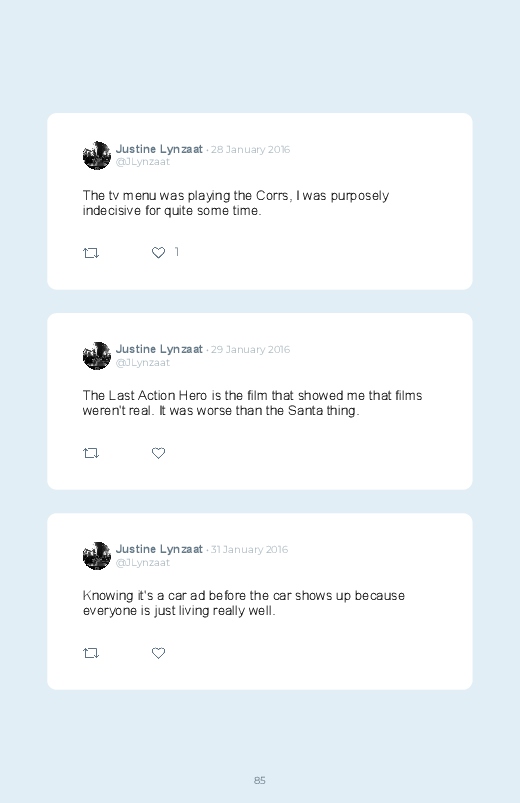Image resolution: width=520 pixels, height=803 pixels.
Task: Open the 31 January 2016 timestamp
Action: pyautogui.click(x=249, y=550)
